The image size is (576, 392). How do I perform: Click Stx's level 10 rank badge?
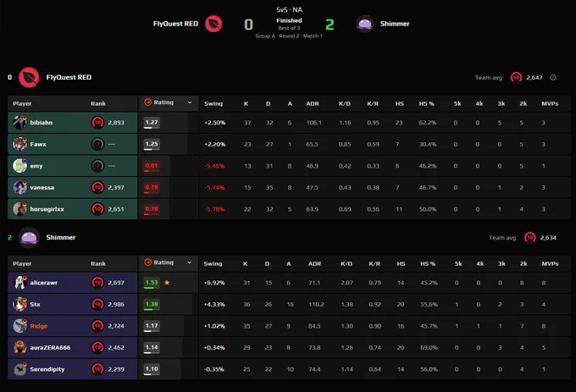pos(97,304)
